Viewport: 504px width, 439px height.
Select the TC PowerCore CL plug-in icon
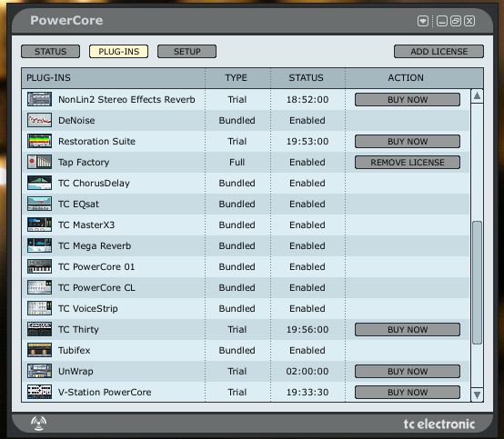pyautogui.click(x=39, y=287)
